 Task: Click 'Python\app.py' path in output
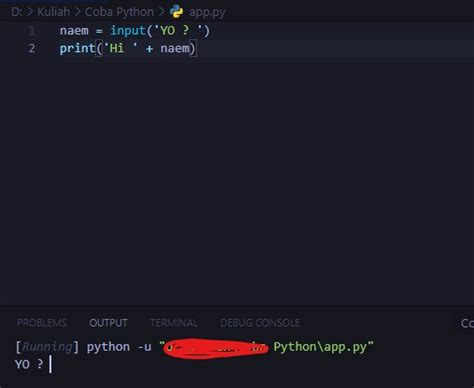pos(320,347)
